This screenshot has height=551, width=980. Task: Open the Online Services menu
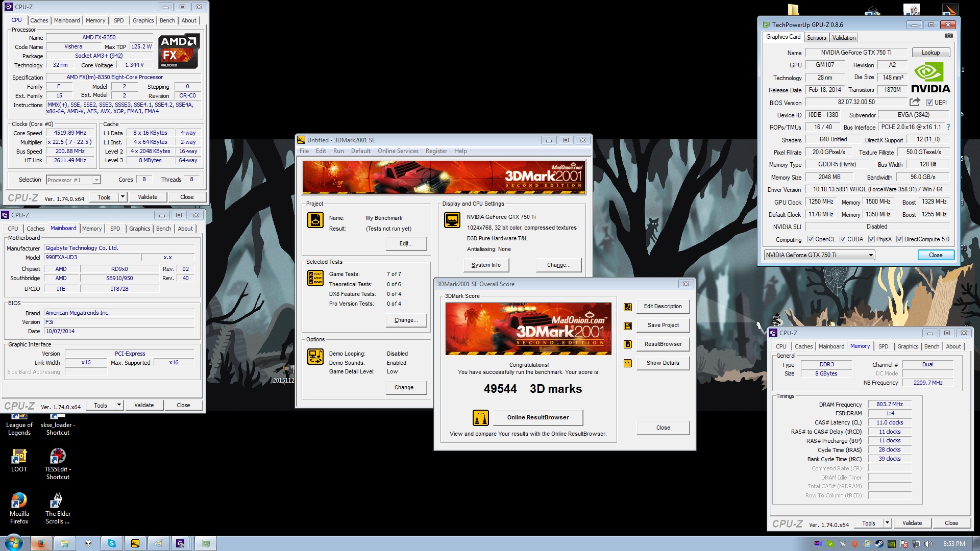point(398,151)
